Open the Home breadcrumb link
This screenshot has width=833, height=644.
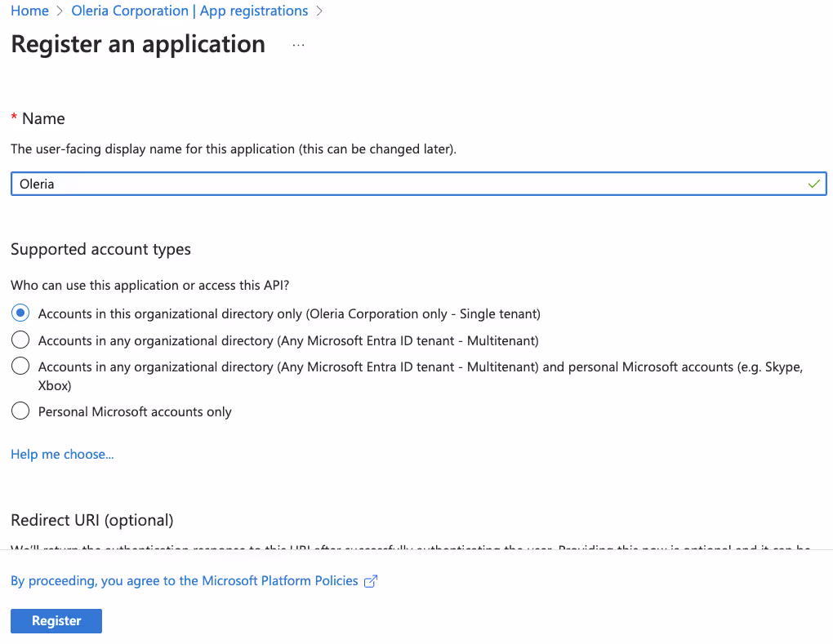pos(29,11)
